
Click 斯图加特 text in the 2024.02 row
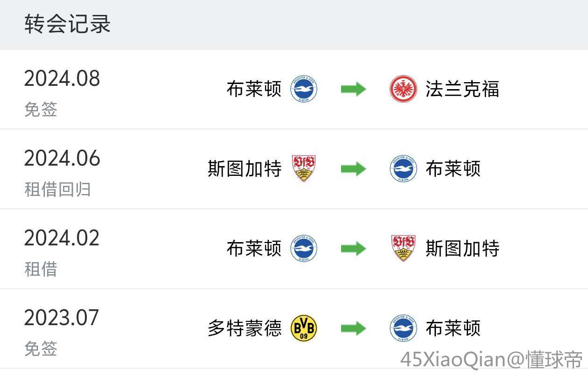(462, 248)
